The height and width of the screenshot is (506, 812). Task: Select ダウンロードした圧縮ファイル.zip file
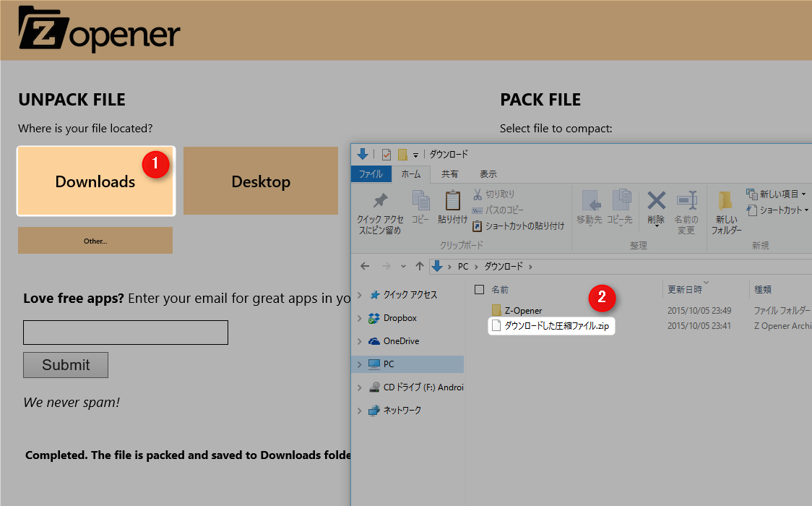click(x=551, y=326)
